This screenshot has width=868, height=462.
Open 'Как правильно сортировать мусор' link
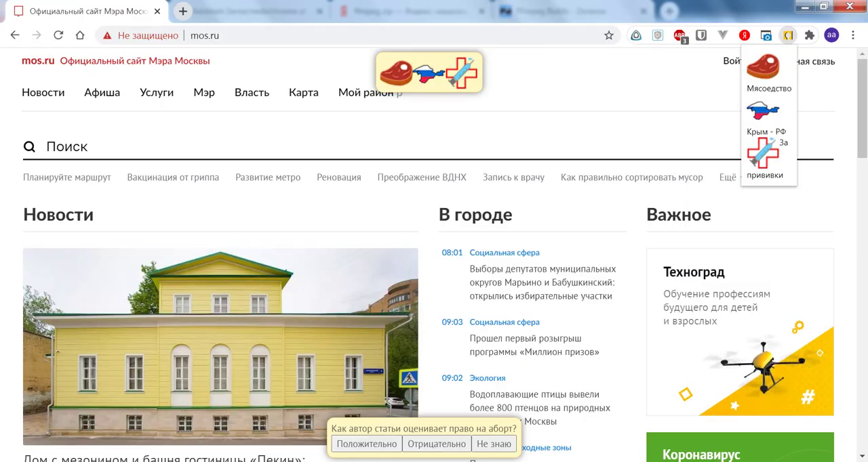pyautogui.click(x=632, y=177)
